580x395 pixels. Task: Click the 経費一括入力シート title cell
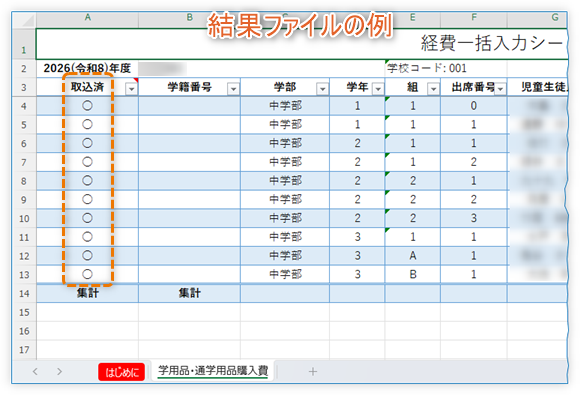pos(301,44)
